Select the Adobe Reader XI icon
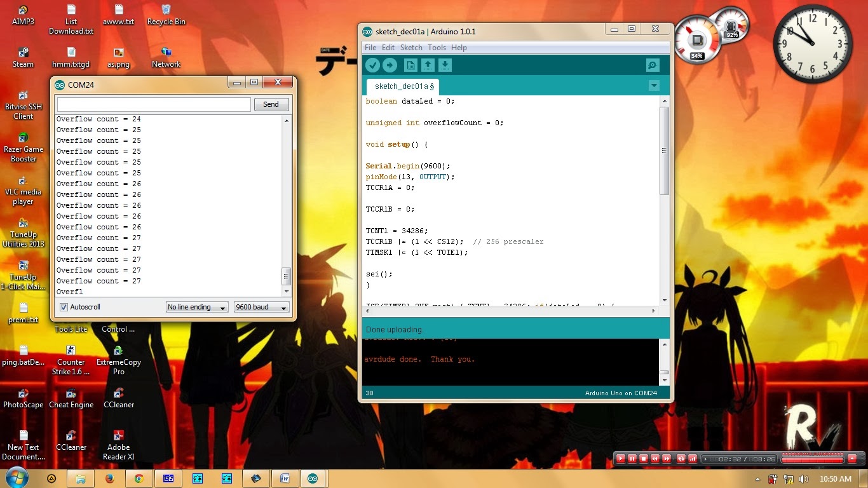The width and height of the screenshot is (868, 488). tap(118, 446)
